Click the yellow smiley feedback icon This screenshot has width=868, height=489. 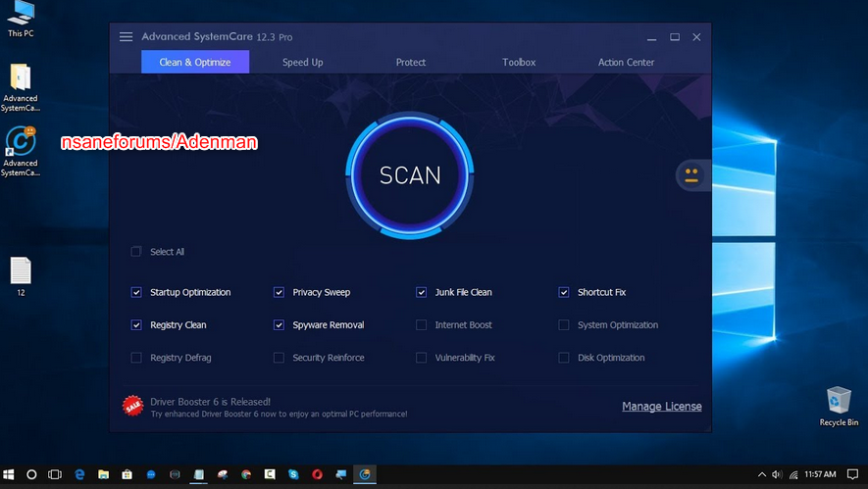pyautogui.click(x=690, y=175)
